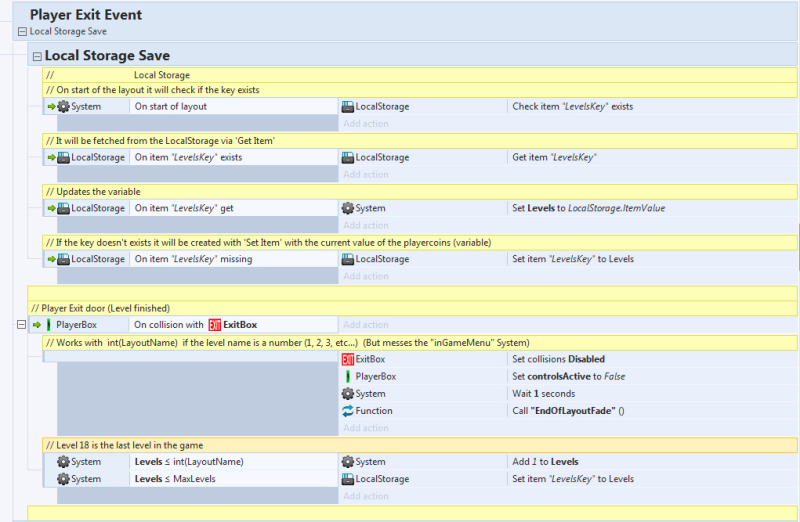
Task: Click LocalStorage icon in 'On item LevelsKey get' condition
Action: (63, 208)
